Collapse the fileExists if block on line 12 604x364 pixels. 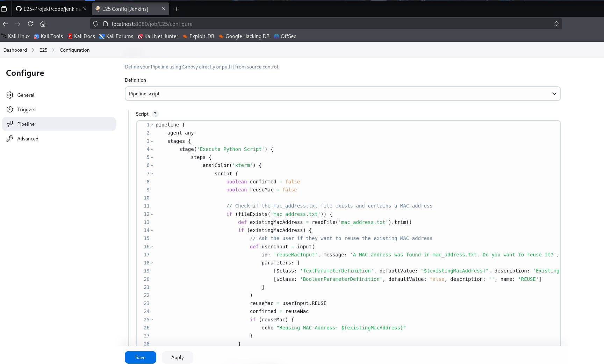pos(152,214)
